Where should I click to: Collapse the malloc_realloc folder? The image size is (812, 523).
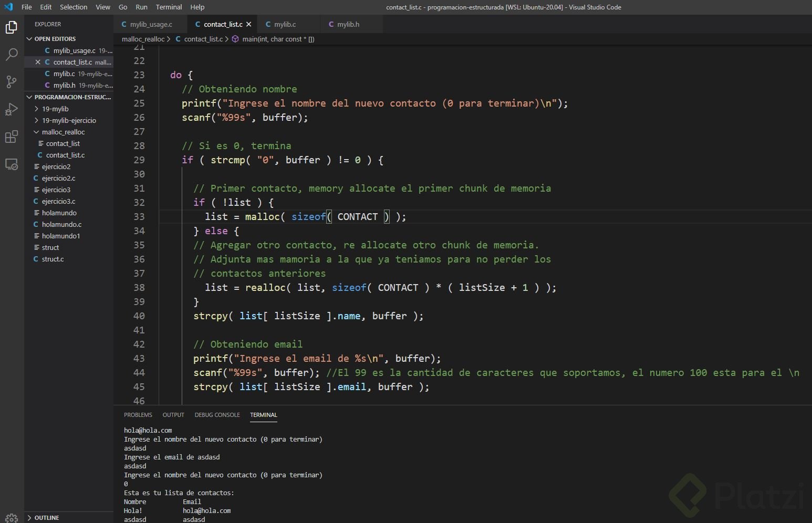(x=63, y=132)
